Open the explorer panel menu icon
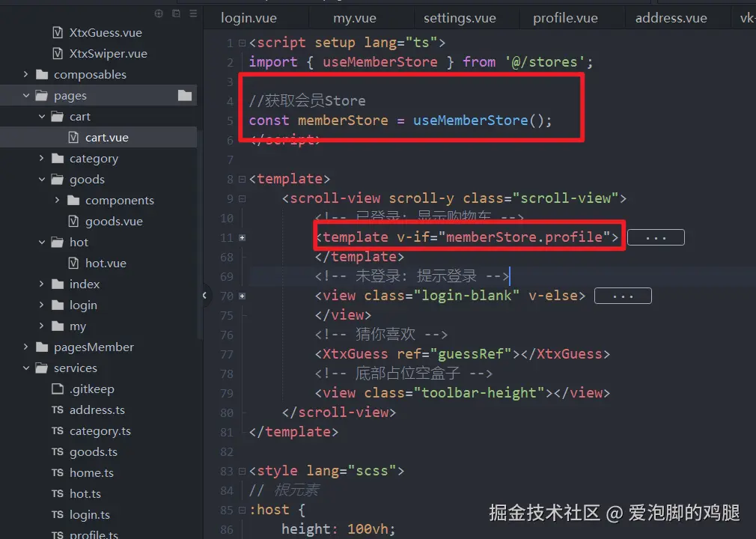 (x=193, y=13)
